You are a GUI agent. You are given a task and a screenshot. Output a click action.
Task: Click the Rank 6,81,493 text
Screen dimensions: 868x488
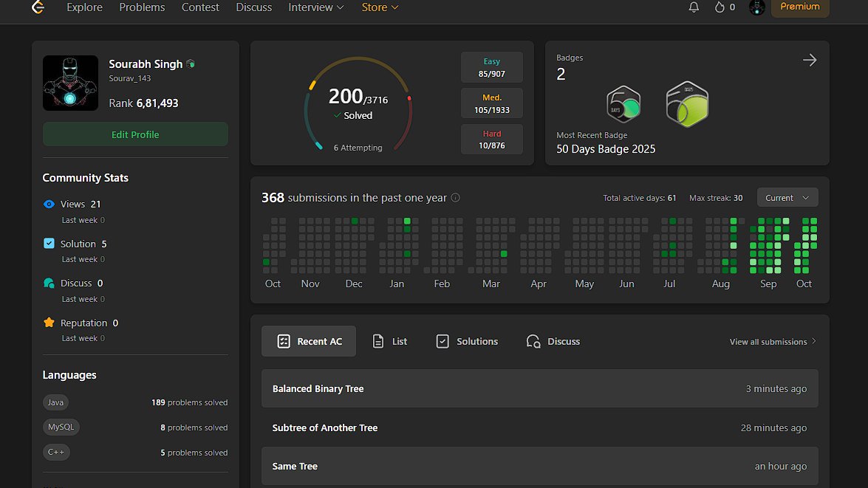(143, 103)
